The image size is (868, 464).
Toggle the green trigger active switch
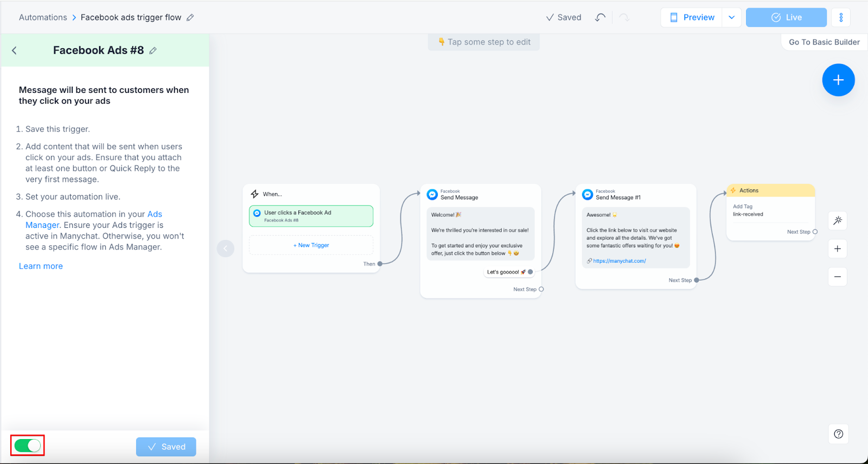tap(28, 446)
